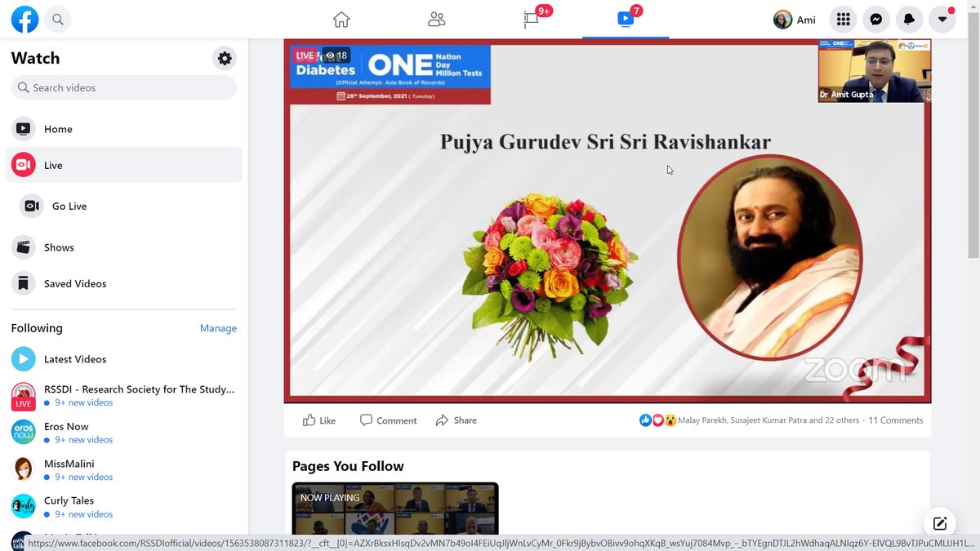The image size is (980, 551).
Task: Open the Friends tab icon
Action: (x=436, y=19)
